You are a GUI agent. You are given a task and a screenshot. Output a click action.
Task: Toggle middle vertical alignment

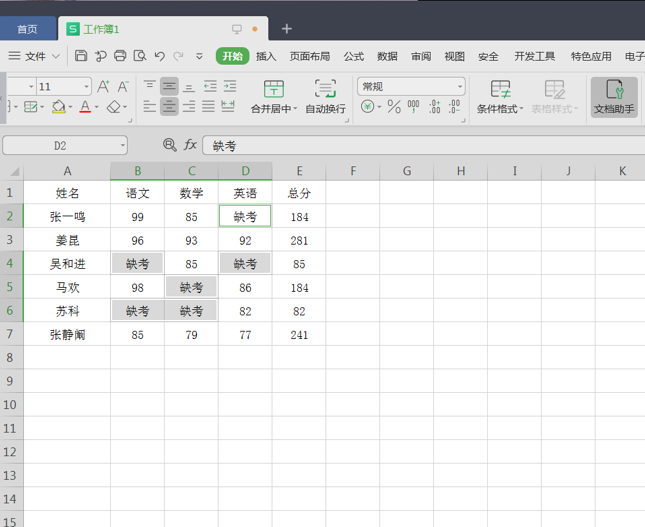click(x=169, y=86)
